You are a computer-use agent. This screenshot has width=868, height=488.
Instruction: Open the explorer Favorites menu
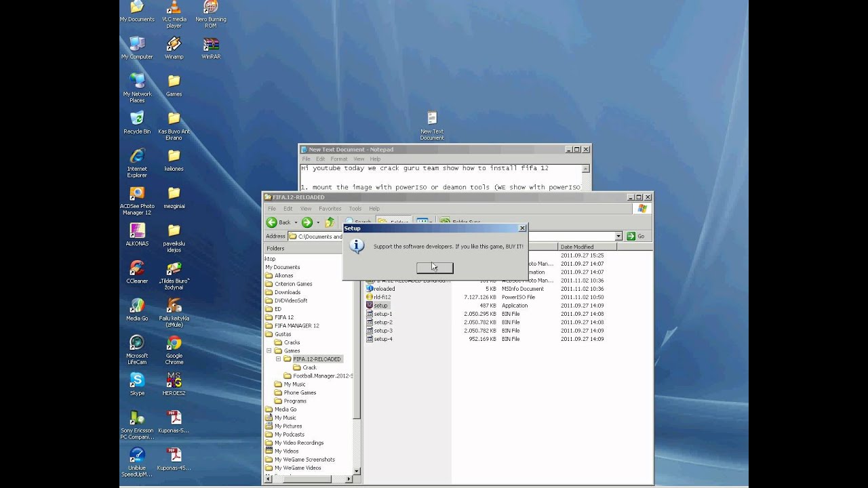pyautogui.click(x=330, y=209)
